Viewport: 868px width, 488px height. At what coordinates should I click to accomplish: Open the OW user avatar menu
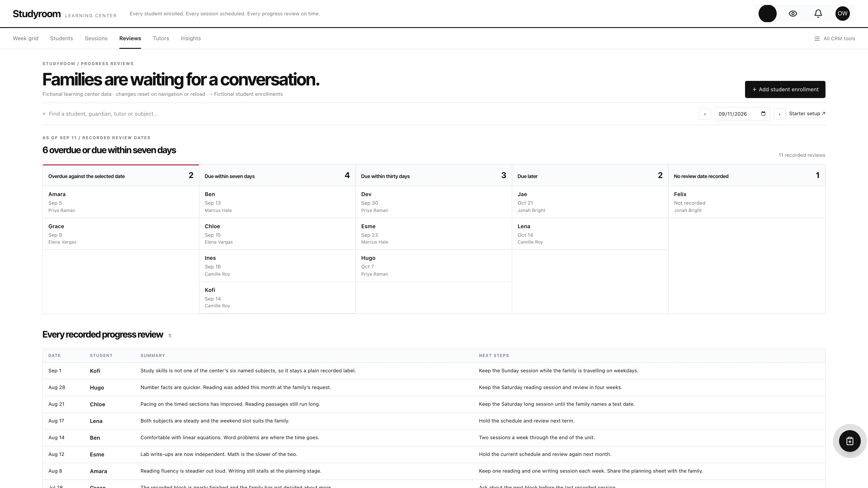pyautogui.click(x=842, y=14)
